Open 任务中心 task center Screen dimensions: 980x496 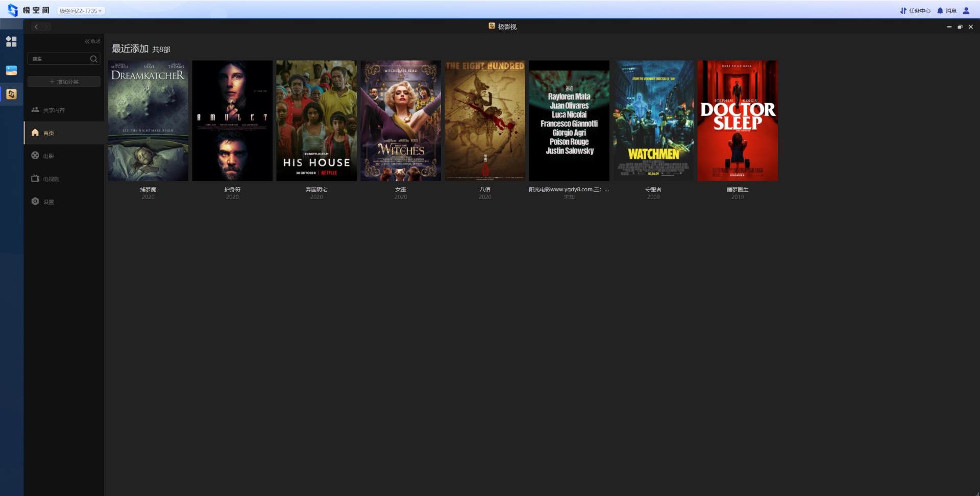click(915, 11)
